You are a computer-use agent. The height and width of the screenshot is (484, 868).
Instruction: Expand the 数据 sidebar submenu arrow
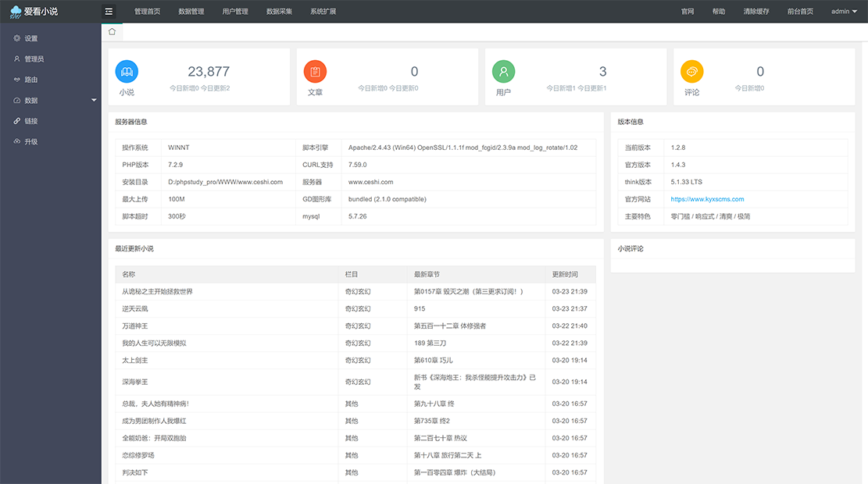94,100
